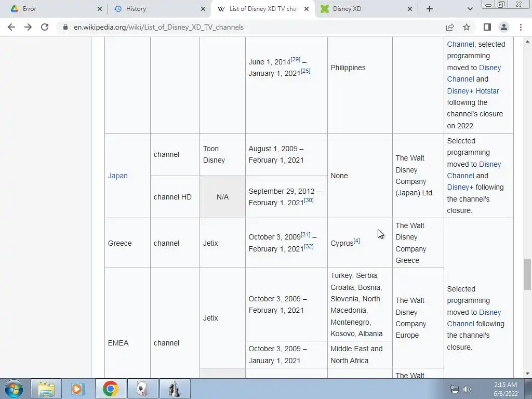Launch Windows Media Player from taskbar
532x399 pixels.
coord(78,389)
